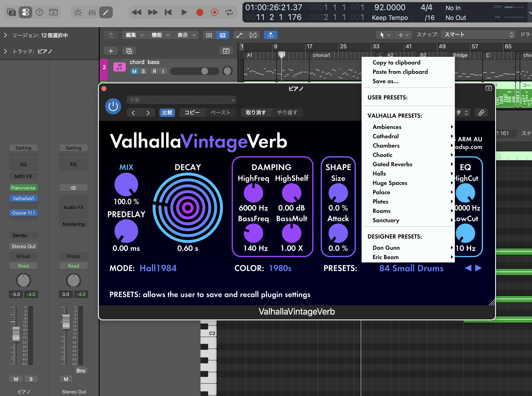Image resolution: width=532 pixels, height=396 pixels.
Task: Open the 編集 dropdown menu
Action: pyautogui.click(x=134, y=35)
